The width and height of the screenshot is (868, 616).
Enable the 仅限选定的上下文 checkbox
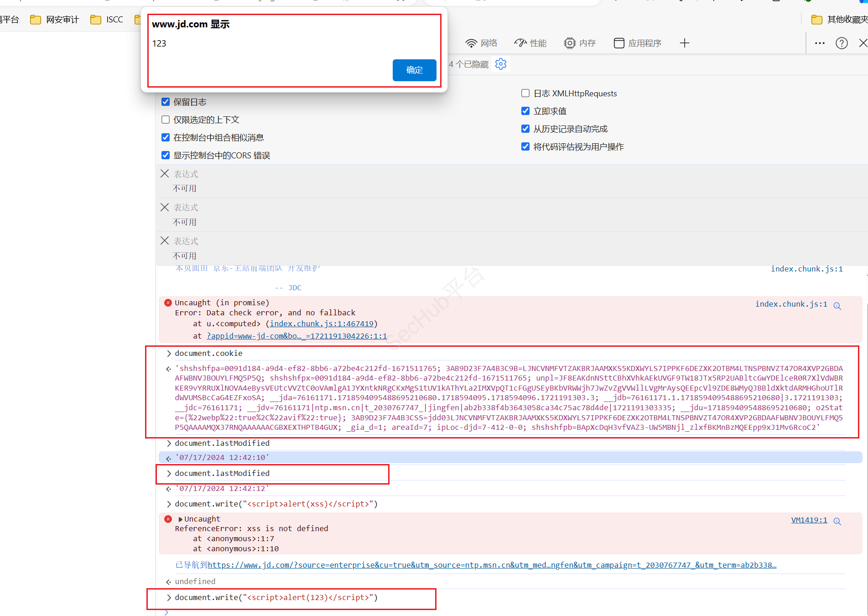pos(166,120)
